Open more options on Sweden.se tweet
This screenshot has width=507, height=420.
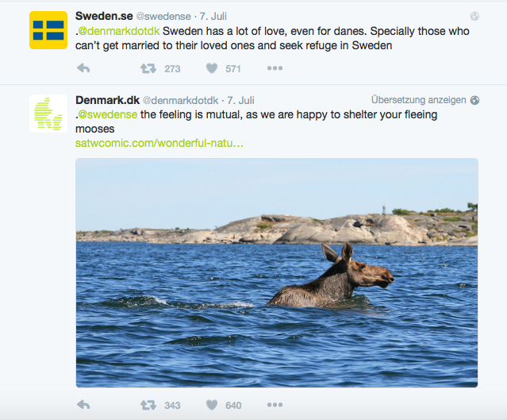pyautogui.click(x=275, y=69)
